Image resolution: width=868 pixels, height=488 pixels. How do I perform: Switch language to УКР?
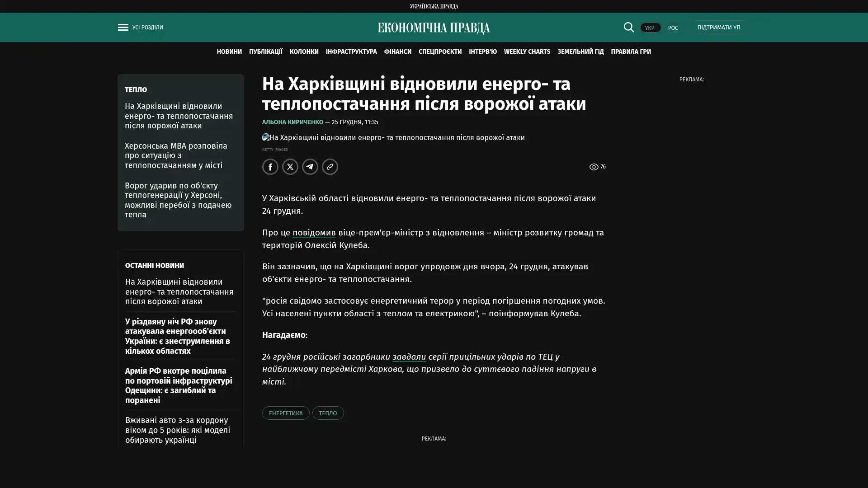(x=650, y=28)
